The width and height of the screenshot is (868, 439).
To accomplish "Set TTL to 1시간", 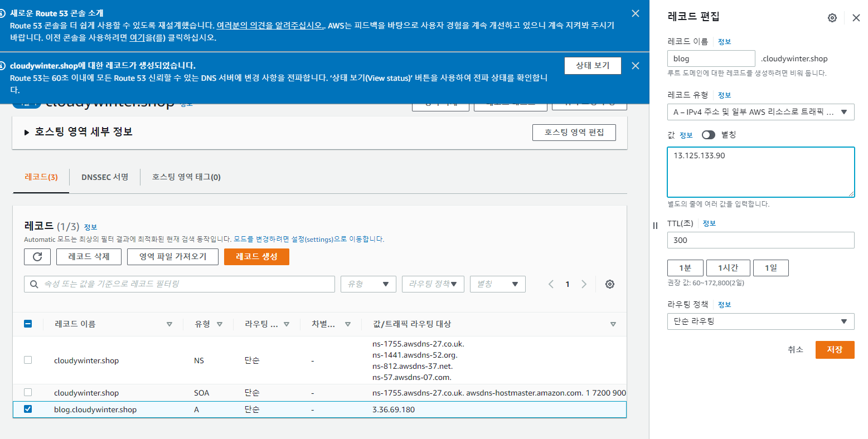I will click(x=728, y=268).
